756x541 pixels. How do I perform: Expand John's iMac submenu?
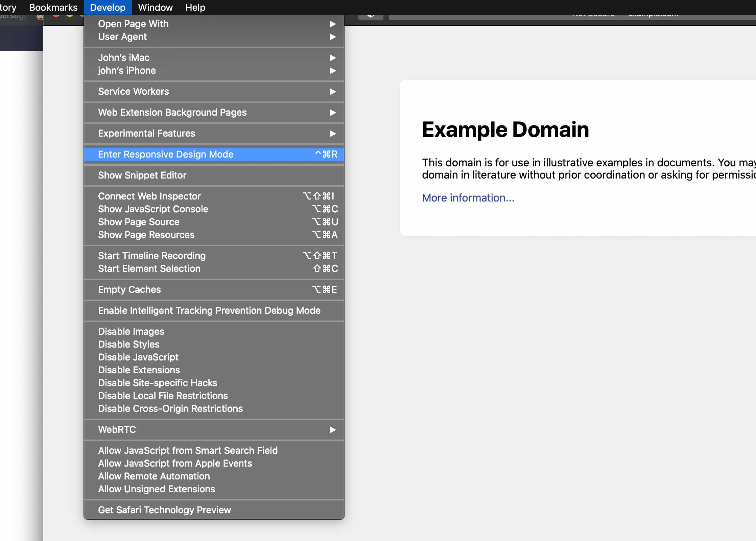click(213, 57)
